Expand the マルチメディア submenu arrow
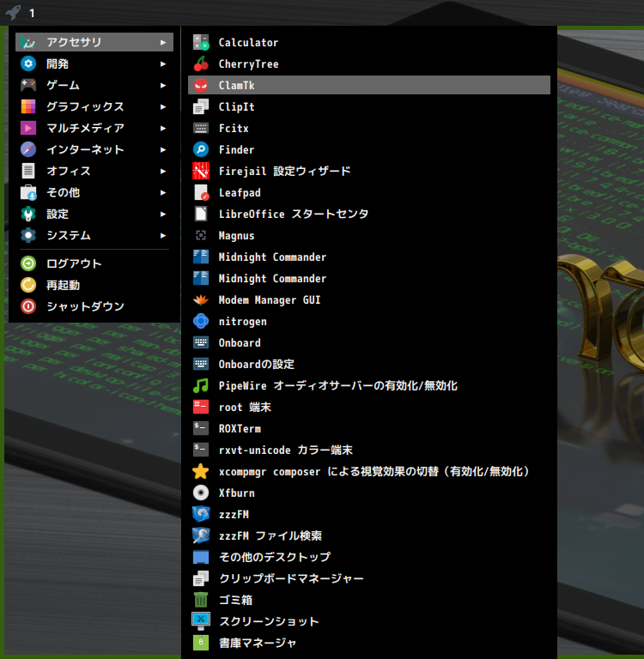 point(163,128)
